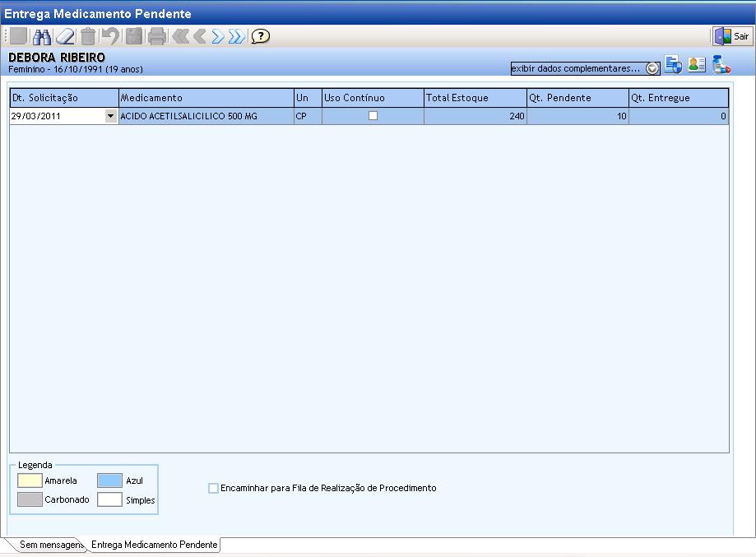The image size is (756, 557).
Task: Click the Carbonado legend color swatch
Action: [30, 499]
